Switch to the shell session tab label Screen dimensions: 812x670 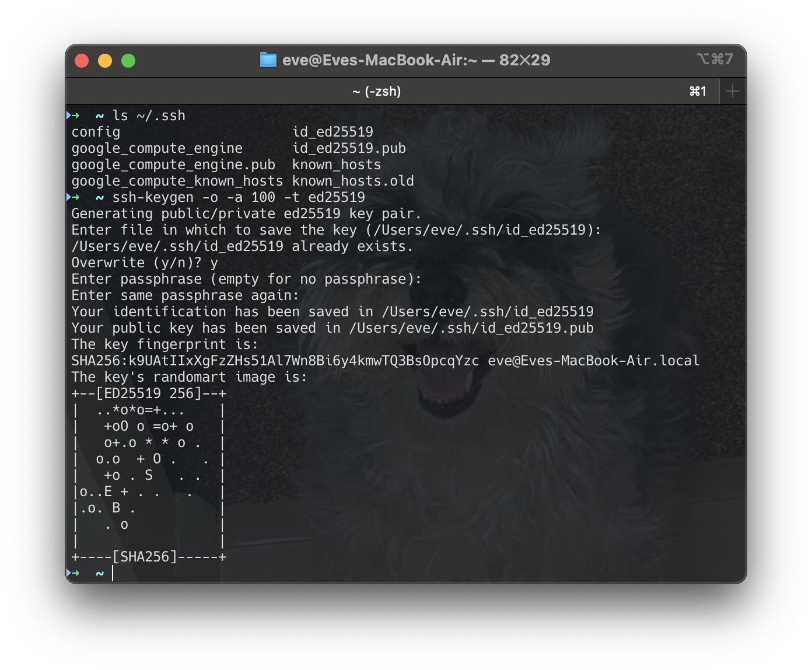[377, 91]
